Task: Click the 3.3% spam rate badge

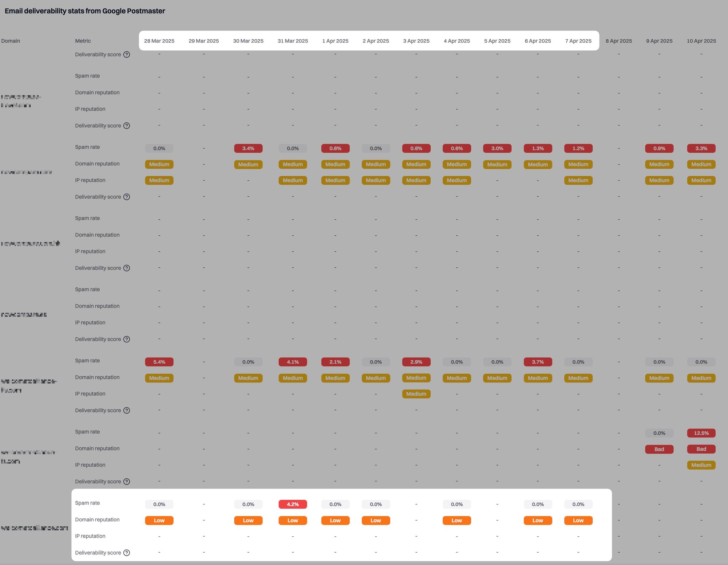Action: pos(701,148)
